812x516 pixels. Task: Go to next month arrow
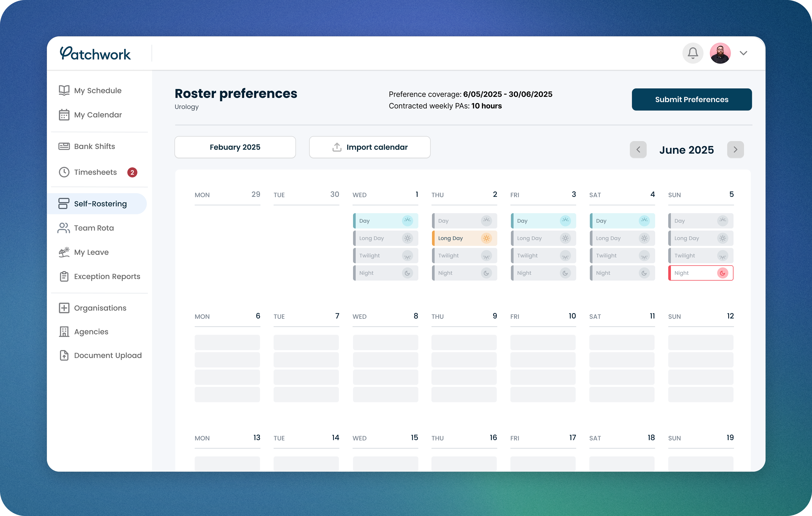pos(735,150)
